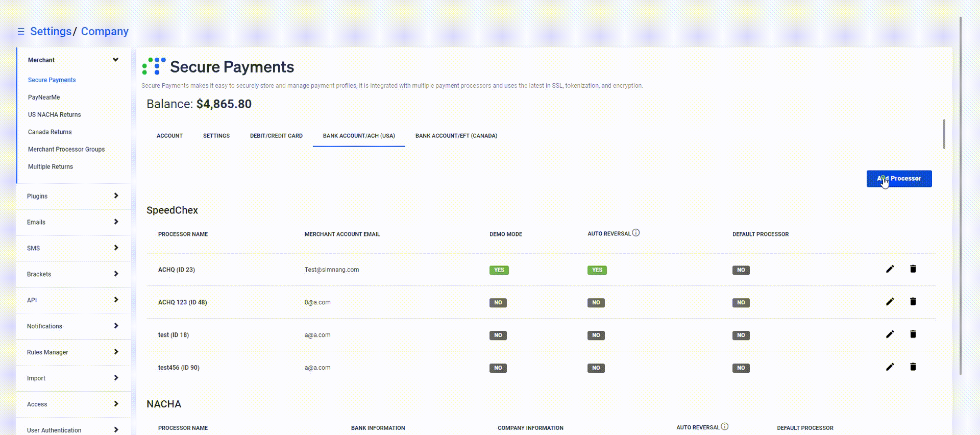Click the ACHQ (ID 23) processor name
This screenshot has height=435, width=980.
(177, 270)
